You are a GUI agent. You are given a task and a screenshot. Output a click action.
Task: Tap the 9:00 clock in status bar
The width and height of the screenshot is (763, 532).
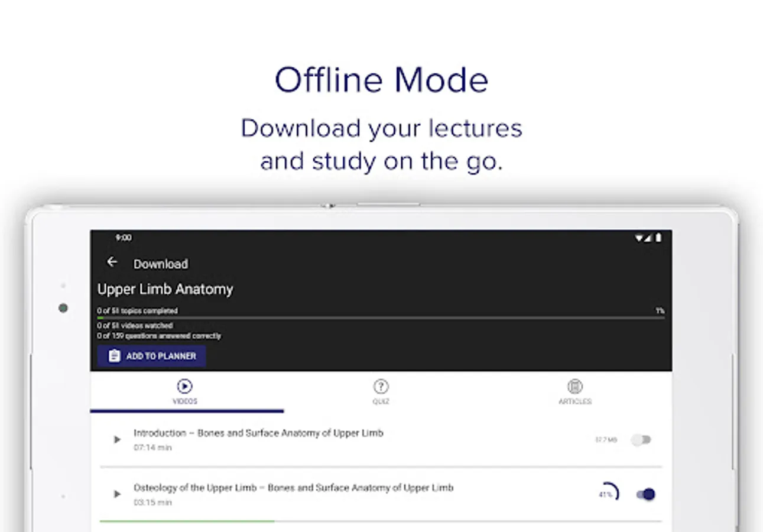pyautogui.click(x=124, y=238)
